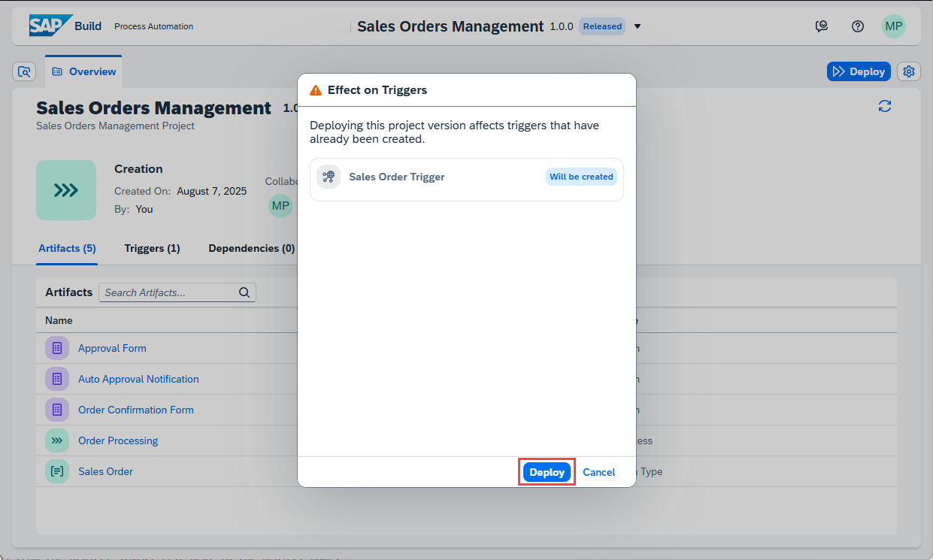Click the Name column header
The height and width of the screenshot is (560, 933).
(x=59, y=320)
